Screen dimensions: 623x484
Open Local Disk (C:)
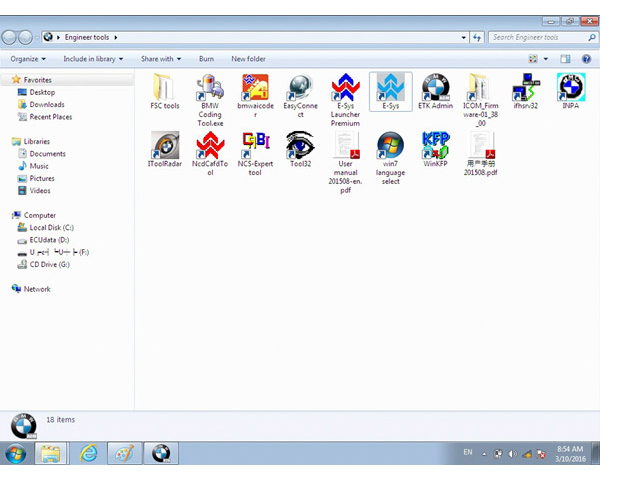pyautogui.click(x=51, y=228)
